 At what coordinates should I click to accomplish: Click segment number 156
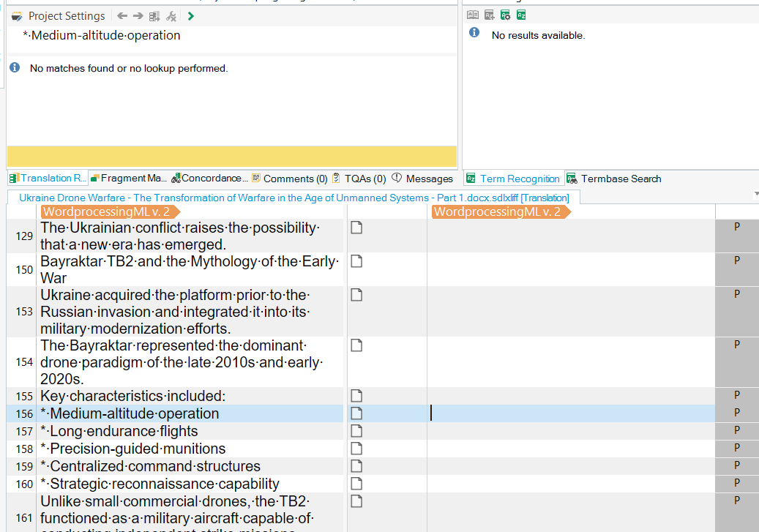tap(24, 414)
